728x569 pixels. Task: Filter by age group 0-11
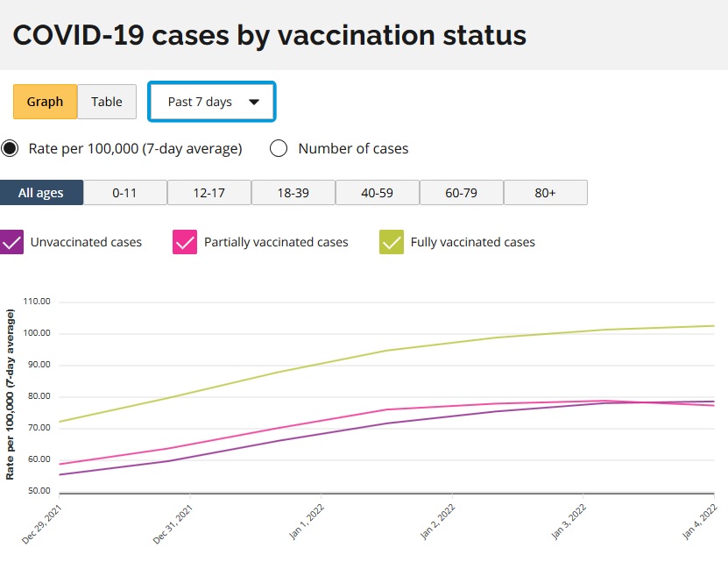pos(125,193)
